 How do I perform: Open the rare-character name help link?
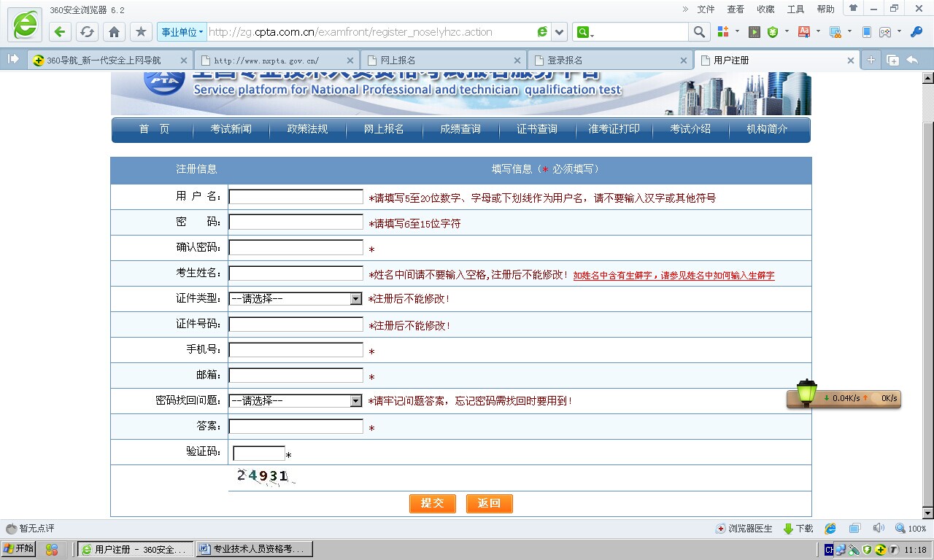point(674,276)
